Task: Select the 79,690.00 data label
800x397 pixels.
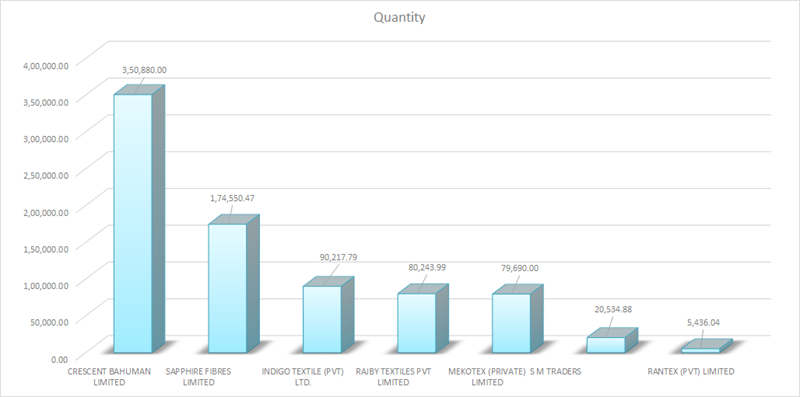Action: (519, 268)
